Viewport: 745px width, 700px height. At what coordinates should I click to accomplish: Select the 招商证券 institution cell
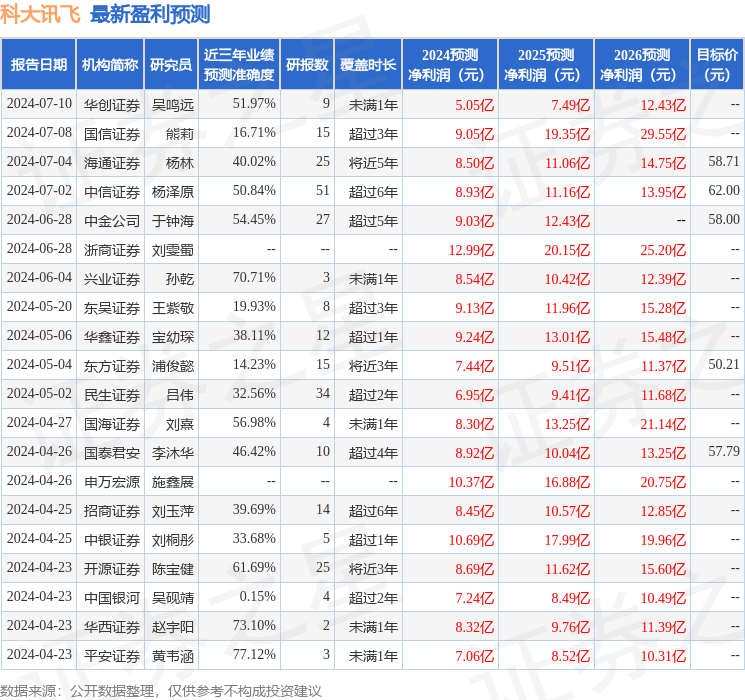point(112,511)
